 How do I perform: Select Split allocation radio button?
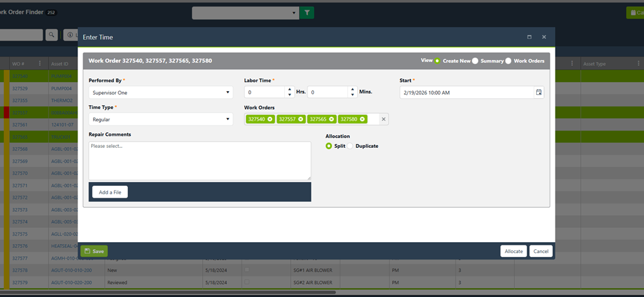pyautogui.click(x=329, y=146)
